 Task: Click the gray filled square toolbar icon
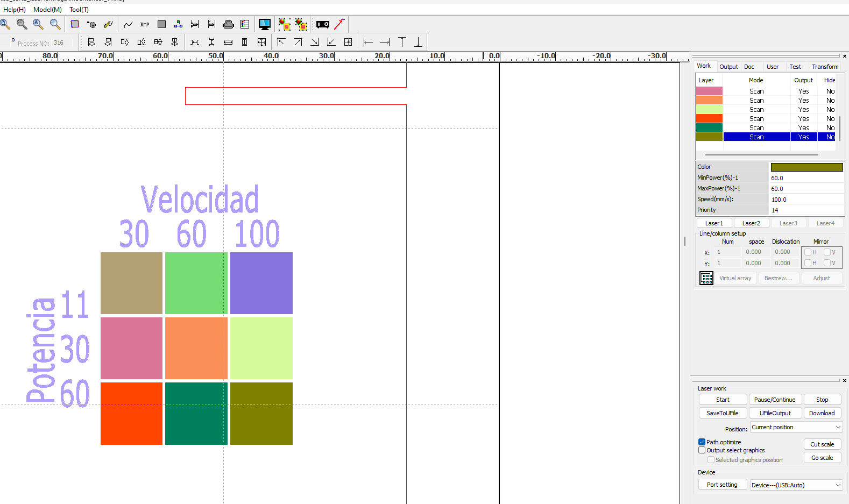pyautogui.click(x=161, y=24)
